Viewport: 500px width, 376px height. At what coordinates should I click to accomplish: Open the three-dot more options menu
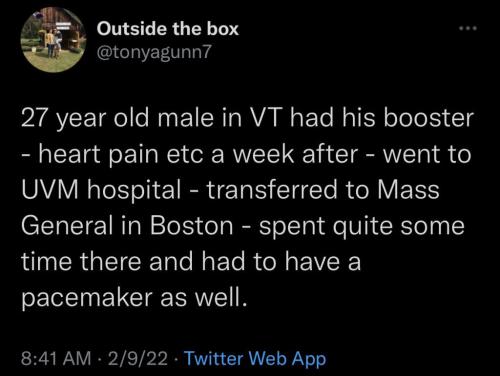point(468,29)
